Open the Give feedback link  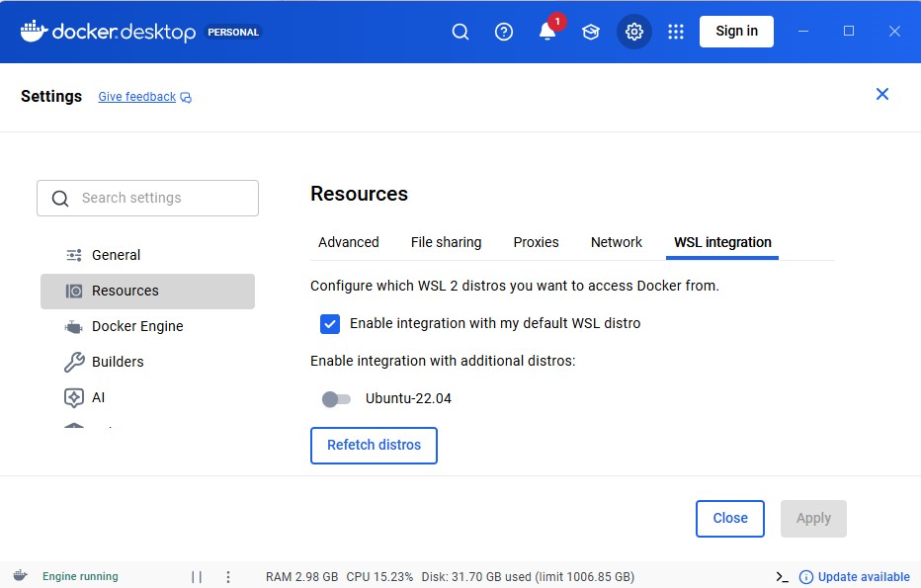click(136, 96)
